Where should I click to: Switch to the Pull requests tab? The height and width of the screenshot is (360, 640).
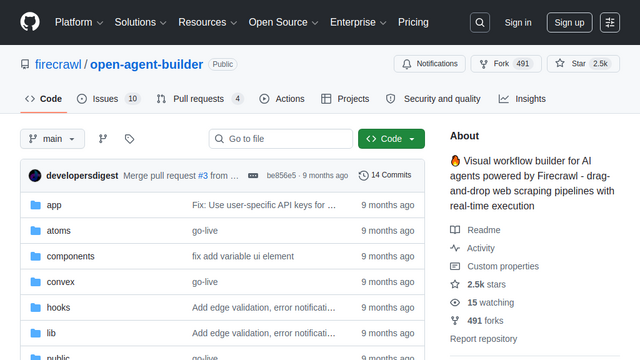200,99
